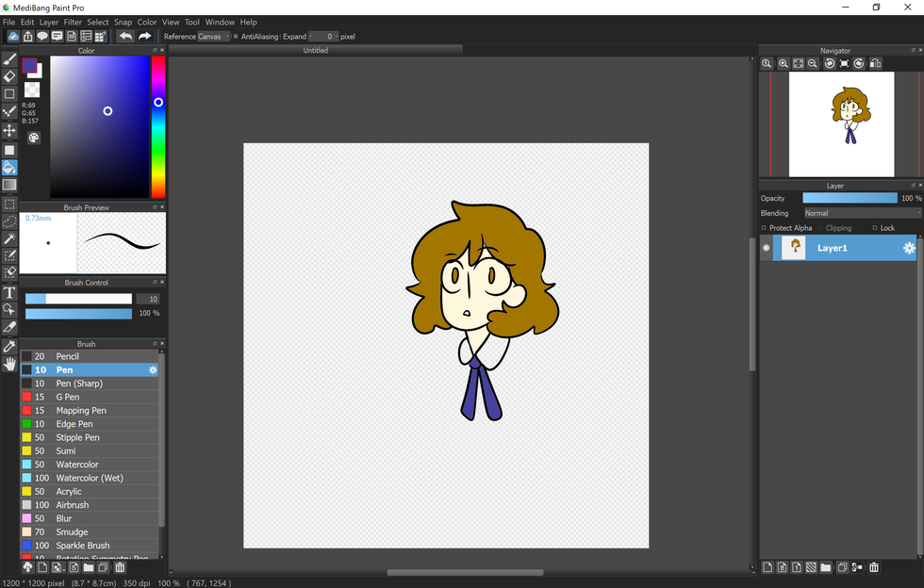924x588 pixels.
Task: Open the color palette icon
Action: 34,138
